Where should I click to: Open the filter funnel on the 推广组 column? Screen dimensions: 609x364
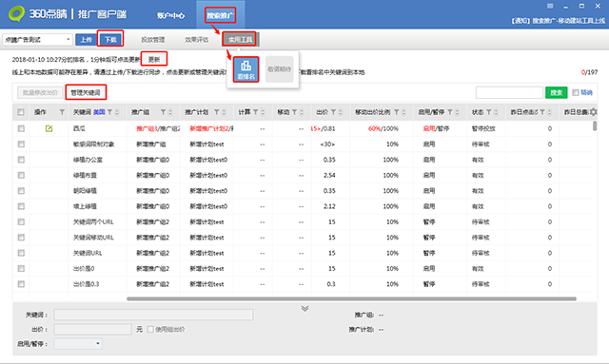click(164, 112)
